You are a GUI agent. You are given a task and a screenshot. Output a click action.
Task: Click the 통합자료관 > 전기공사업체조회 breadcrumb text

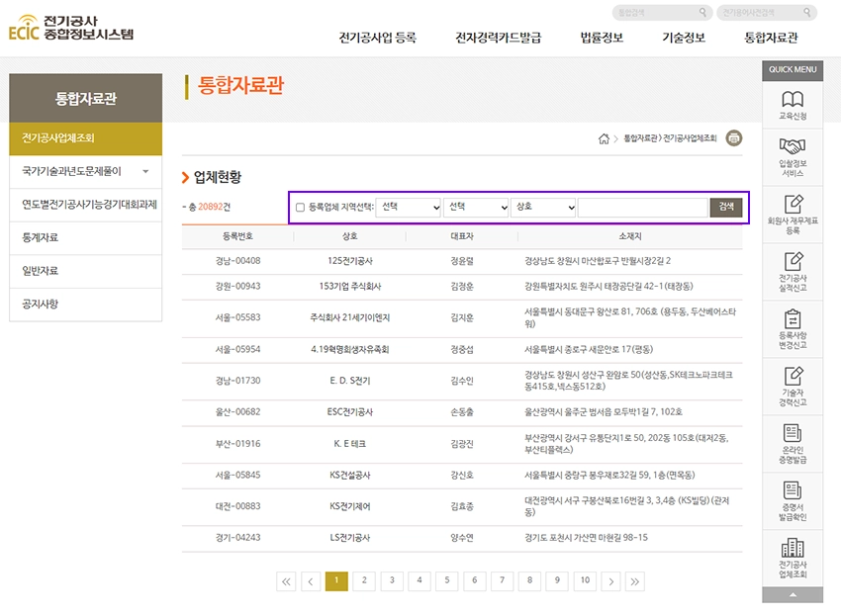(670, 138)
